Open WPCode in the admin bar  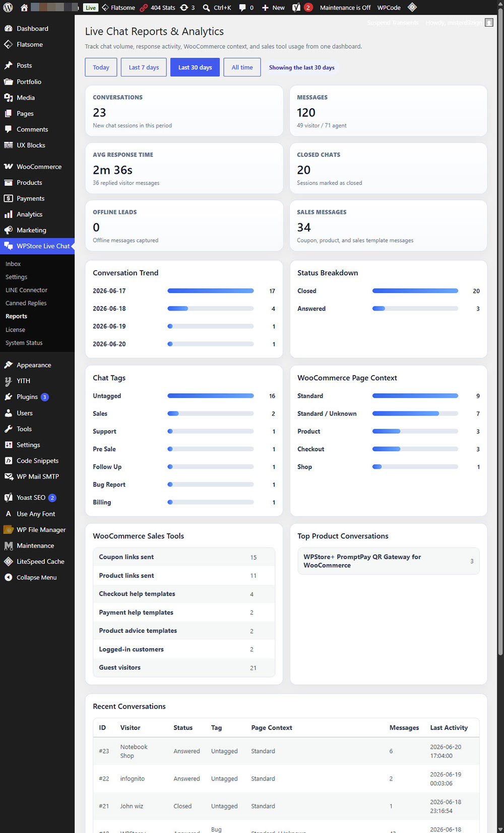(389, 8)
